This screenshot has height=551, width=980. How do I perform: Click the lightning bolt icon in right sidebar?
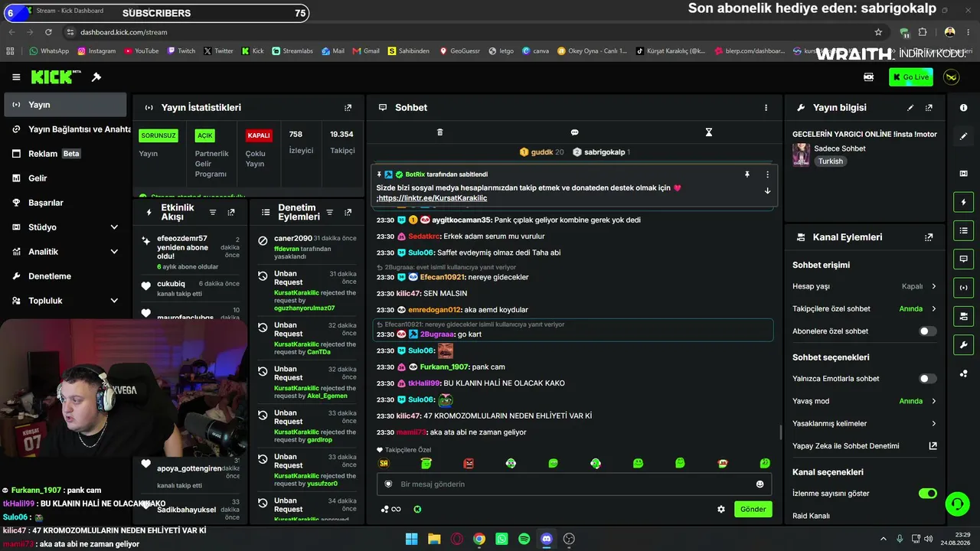click(x=963, y=202)
